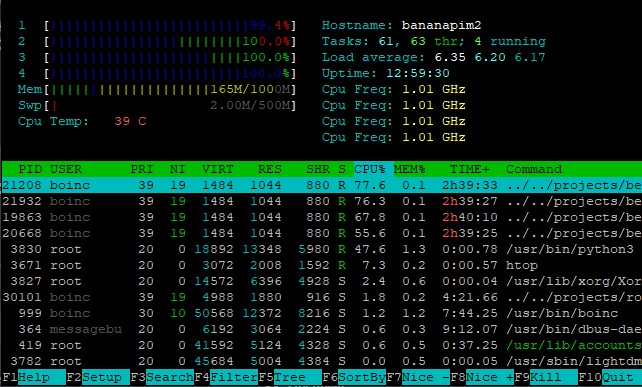Click Quit in the function bar
The width and height of the screenshot is (642, 387).
[x=610, y=377]
